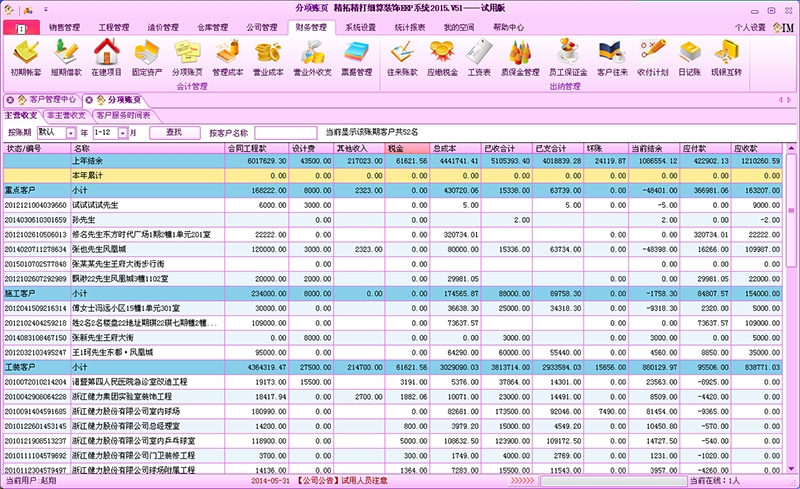800x489 pixels.
Task: Open 短期借款 short-term loan icon
Action: [x=66, y=59]
